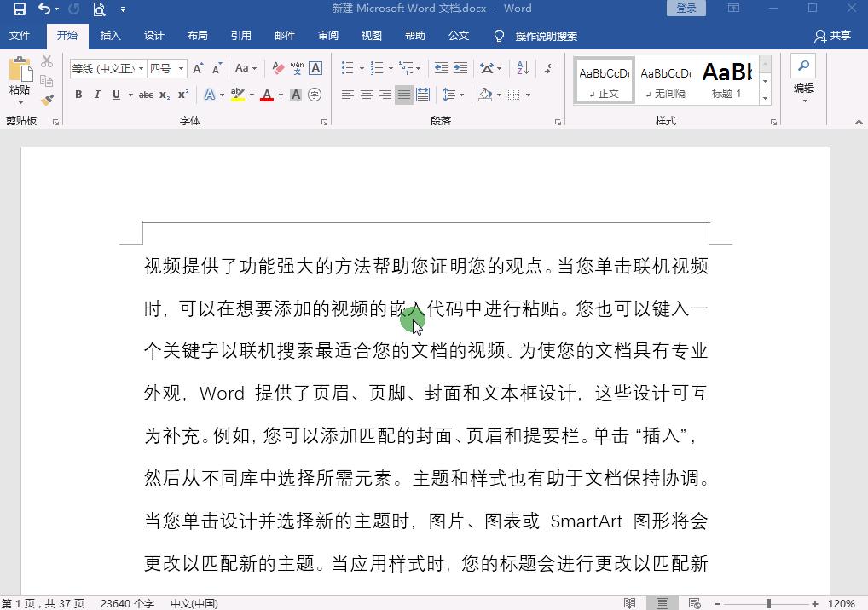Select the Format Painter icon
This screenshot has width=868, height=610.
coord(47,99)
